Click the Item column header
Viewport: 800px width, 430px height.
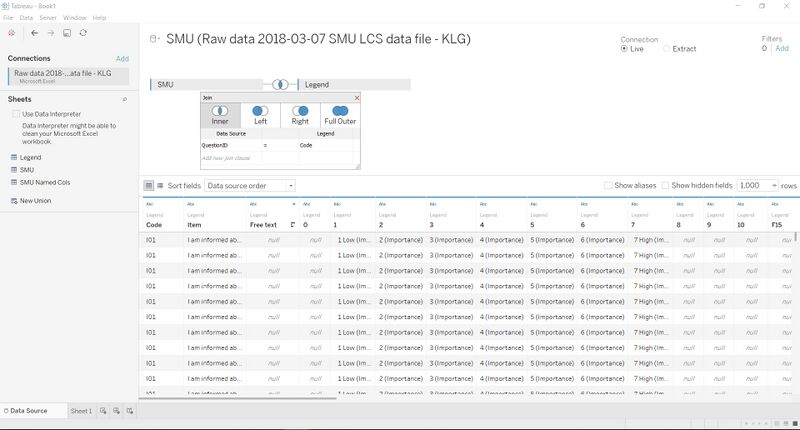[194, 225]
